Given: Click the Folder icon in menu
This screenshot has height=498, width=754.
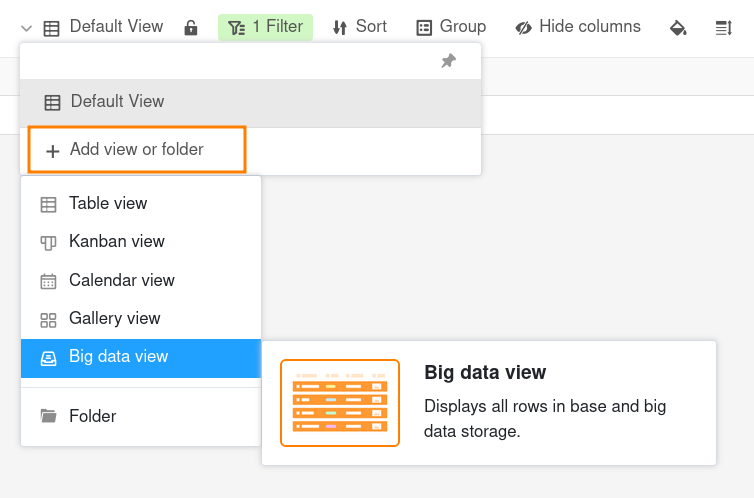Looking at the screenshot, I should coord(48,416).
